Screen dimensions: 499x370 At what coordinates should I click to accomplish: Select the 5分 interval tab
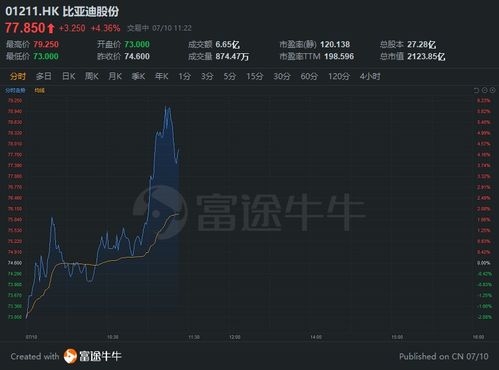[x=230, y=76]
